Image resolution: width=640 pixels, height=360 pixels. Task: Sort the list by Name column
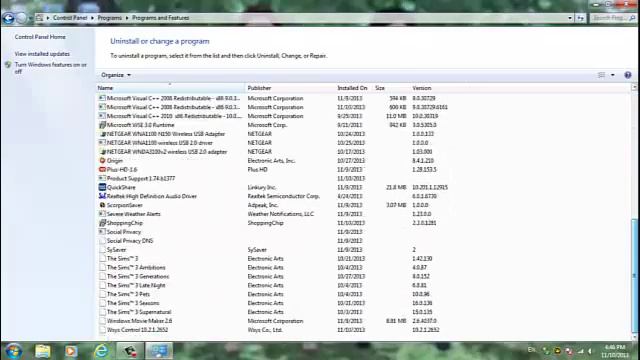[x=171, y=88]
